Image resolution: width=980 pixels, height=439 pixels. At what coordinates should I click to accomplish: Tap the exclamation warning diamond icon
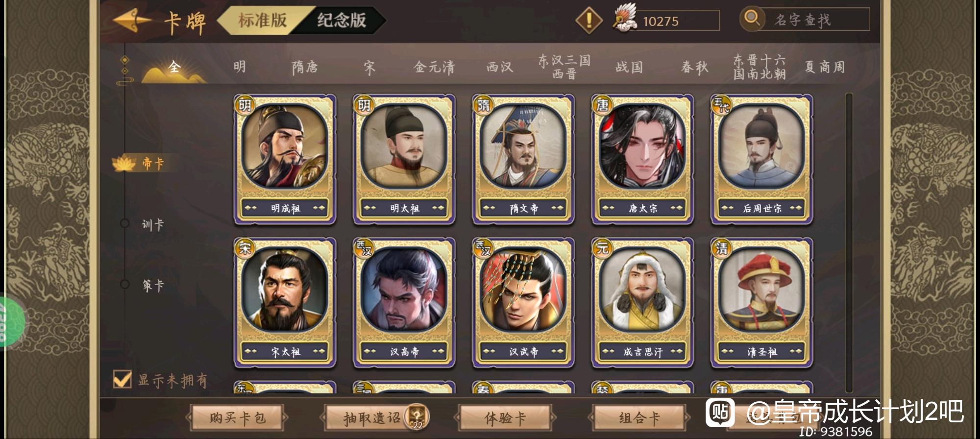[588, 20]
